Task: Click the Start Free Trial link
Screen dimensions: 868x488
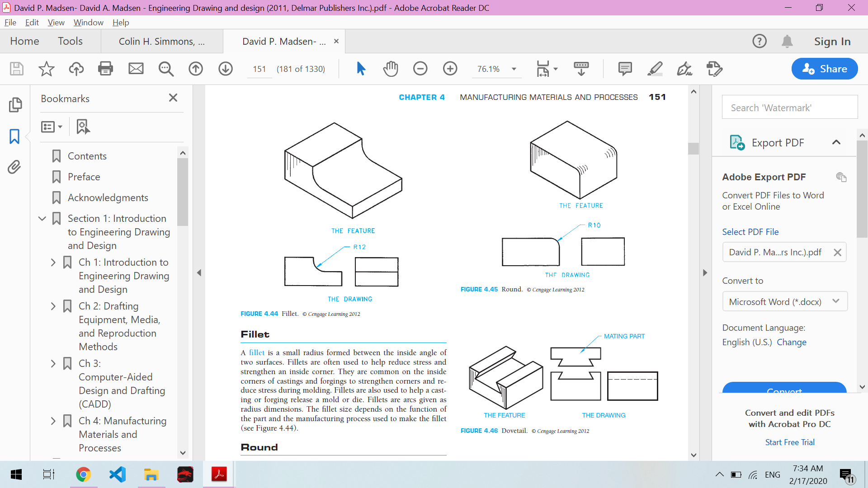Action: tap(789, 442)
